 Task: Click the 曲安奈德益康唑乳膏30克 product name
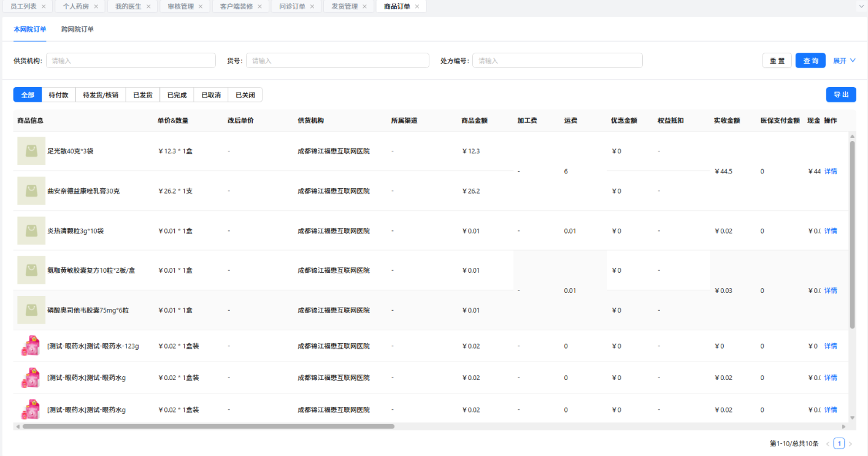(x=83, y=191)
